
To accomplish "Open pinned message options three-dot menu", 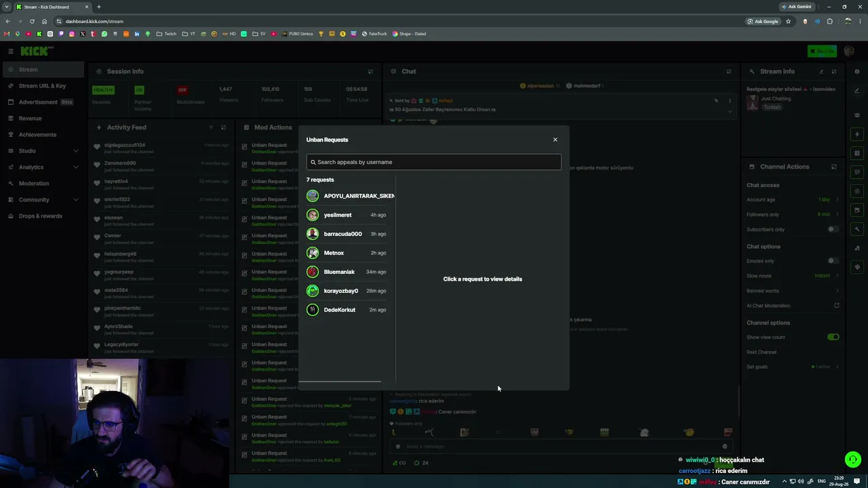I will [x=730, y=100].
